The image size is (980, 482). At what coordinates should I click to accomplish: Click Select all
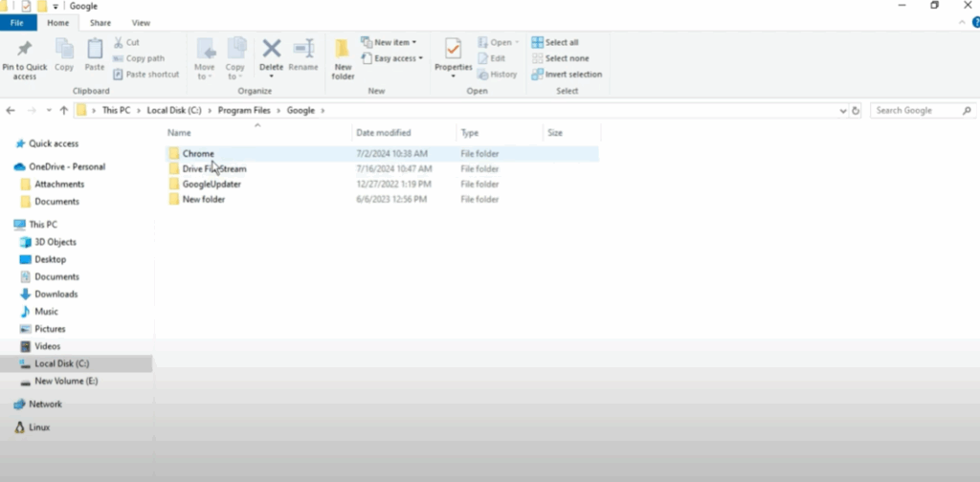click(555, 42)
